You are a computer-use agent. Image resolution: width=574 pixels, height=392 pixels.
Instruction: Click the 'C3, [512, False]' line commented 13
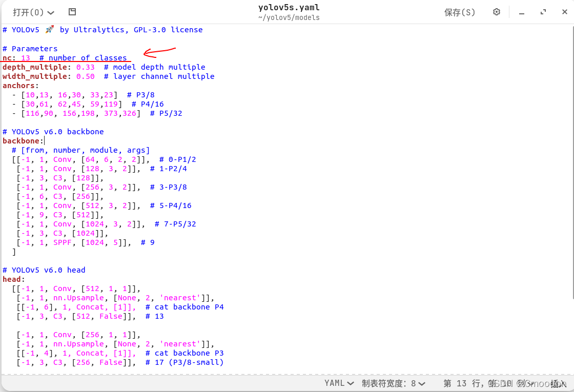tap(90, 316)
